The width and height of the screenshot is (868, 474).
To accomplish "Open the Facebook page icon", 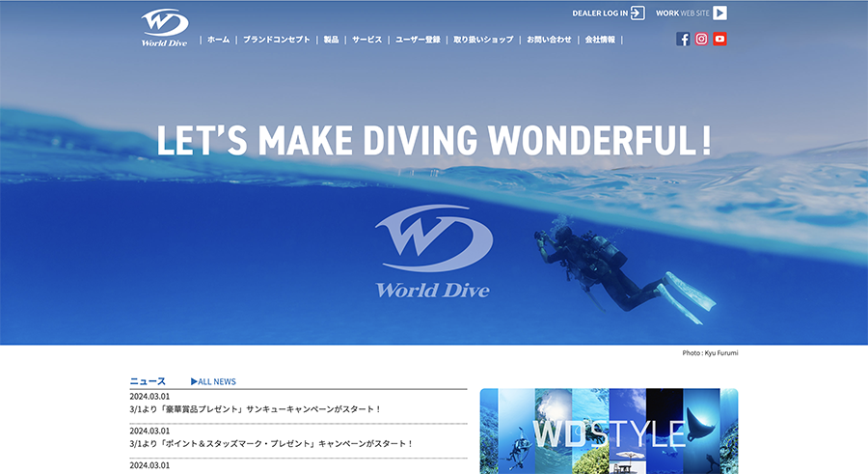I will (683, 39).
